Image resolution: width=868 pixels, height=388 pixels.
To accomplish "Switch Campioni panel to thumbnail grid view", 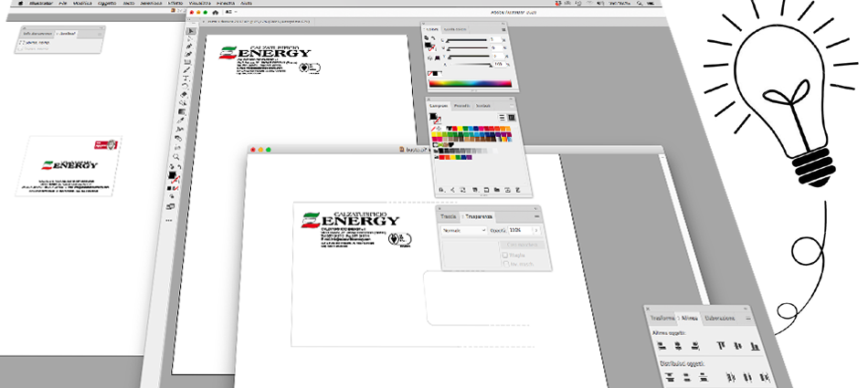I will [512, 118].
